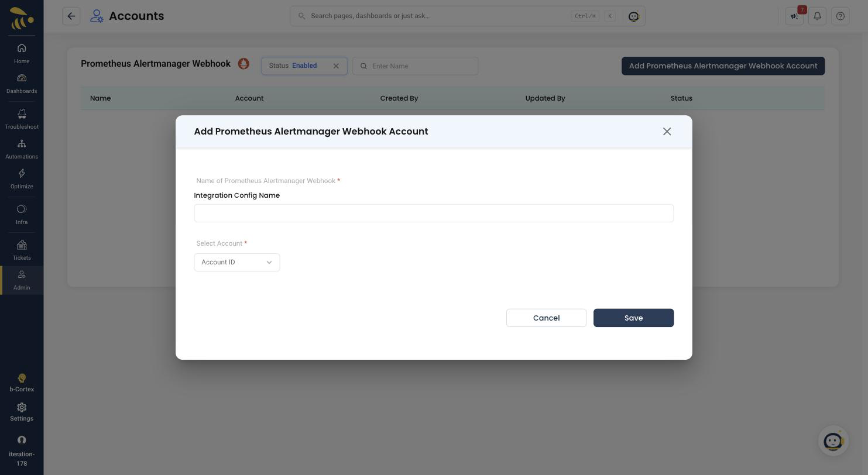This screenshot has width=868, height=475.
Task: Open the Home page from sidebar
Action: coord(22,53)
